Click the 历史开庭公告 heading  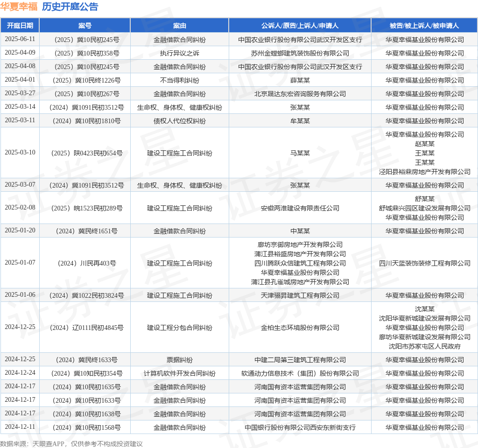click(x=70, y=7)
